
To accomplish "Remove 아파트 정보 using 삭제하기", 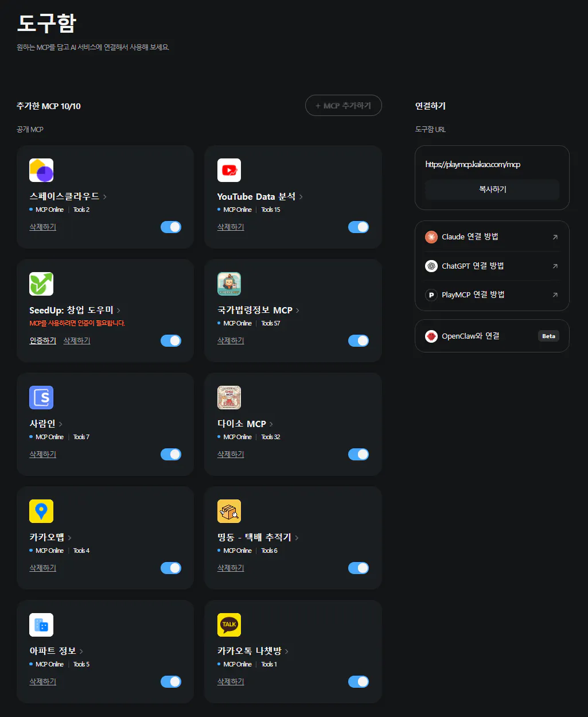I will [x=43, y=682].
